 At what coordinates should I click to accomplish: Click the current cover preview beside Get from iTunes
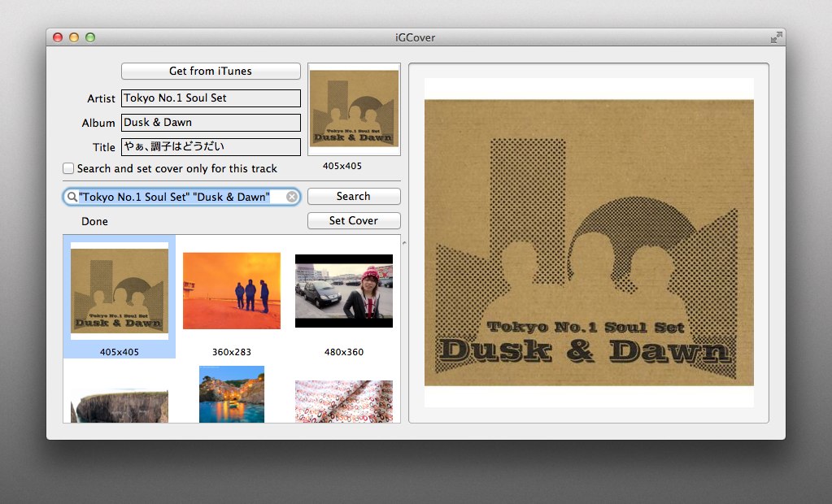(x=355, y=109)
